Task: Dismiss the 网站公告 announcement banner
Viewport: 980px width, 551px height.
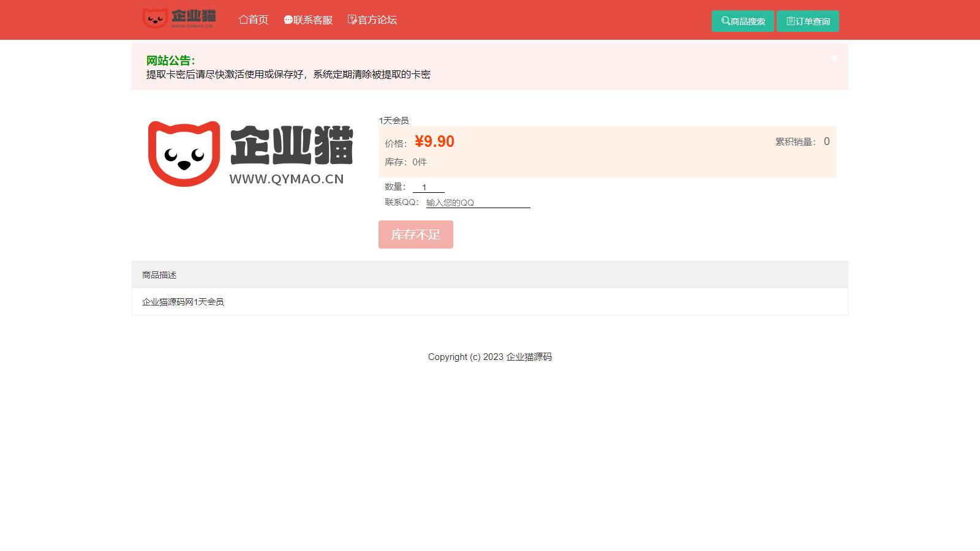Action: 834,58
